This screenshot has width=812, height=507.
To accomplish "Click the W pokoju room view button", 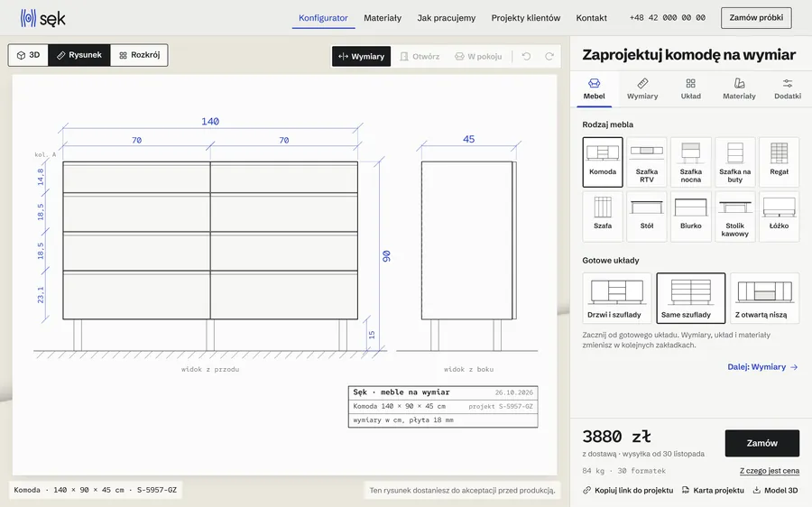I will pyautogui.click(x=478, y=57).
